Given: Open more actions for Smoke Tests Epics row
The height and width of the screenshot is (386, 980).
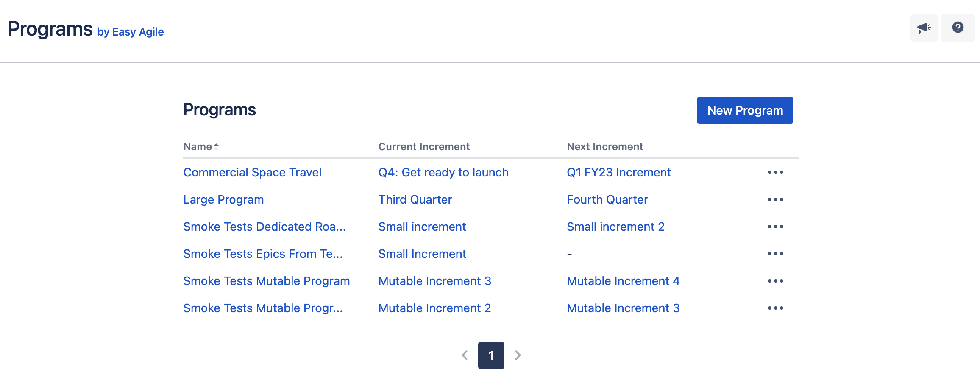Looking at the screenshot, I should click(775, 254).
